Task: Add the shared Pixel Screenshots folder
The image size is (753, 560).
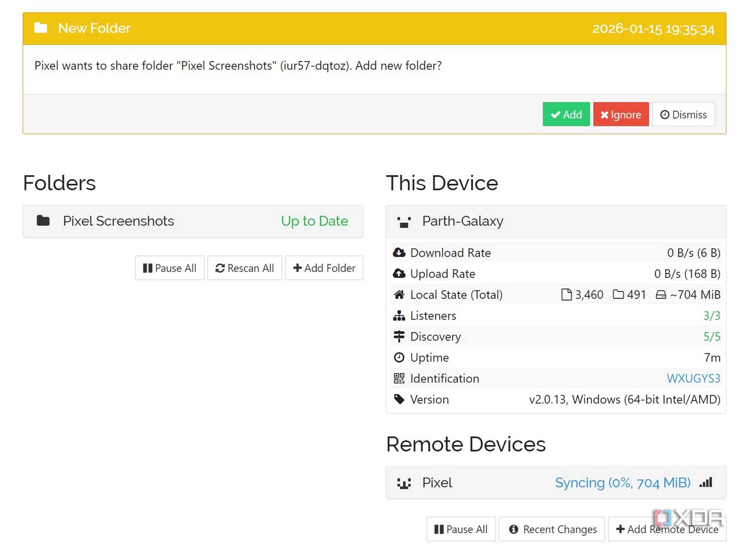Action: click(x=566, y=114)
